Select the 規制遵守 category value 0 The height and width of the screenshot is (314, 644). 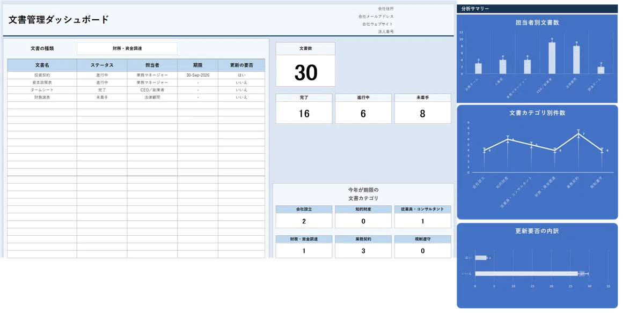pyautogui.click(x=422, y=251)
